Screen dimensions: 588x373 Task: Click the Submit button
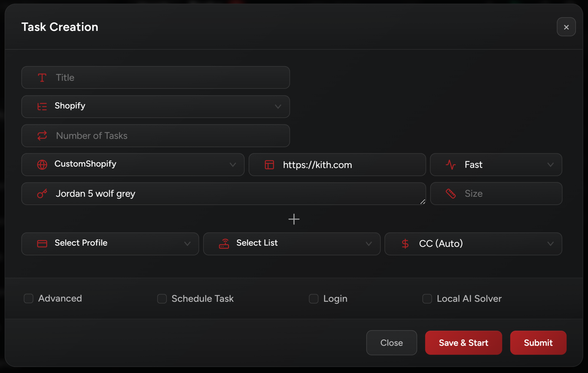pyautogui.click(x=538, y=343)
